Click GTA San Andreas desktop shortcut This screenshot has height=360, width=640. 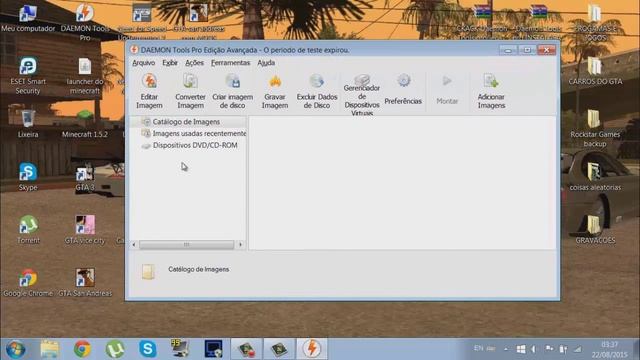pyautogui.click(x=85, y=283)
